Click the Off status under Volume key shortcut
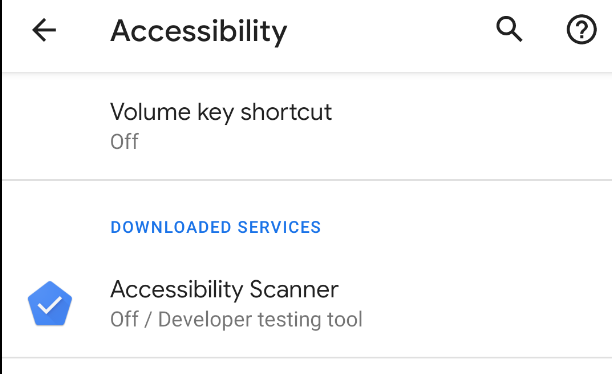Screen dimensions: 612x374 [124, 142]
